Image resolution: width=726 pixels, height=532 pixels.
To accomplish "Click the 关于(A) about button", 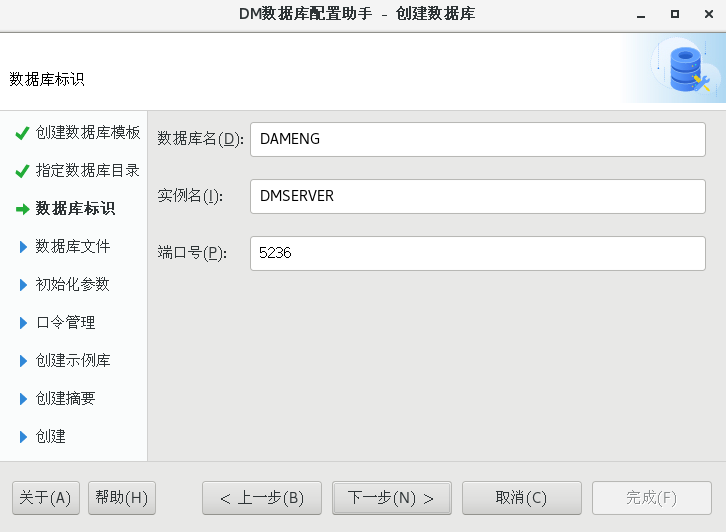I will [x=46, y=498].
